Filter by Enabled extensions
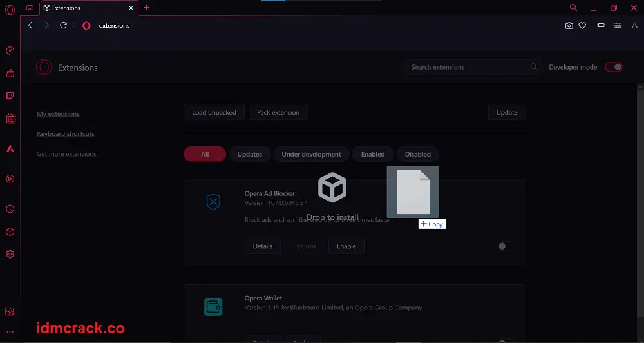This screenshot has width=644, height=343. click(373, 154)
